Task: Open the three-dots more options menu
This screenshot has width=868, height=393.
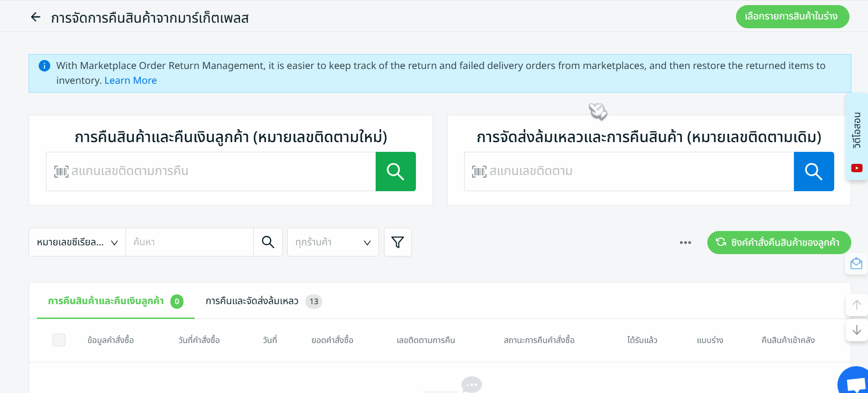Action: [685, 243]
